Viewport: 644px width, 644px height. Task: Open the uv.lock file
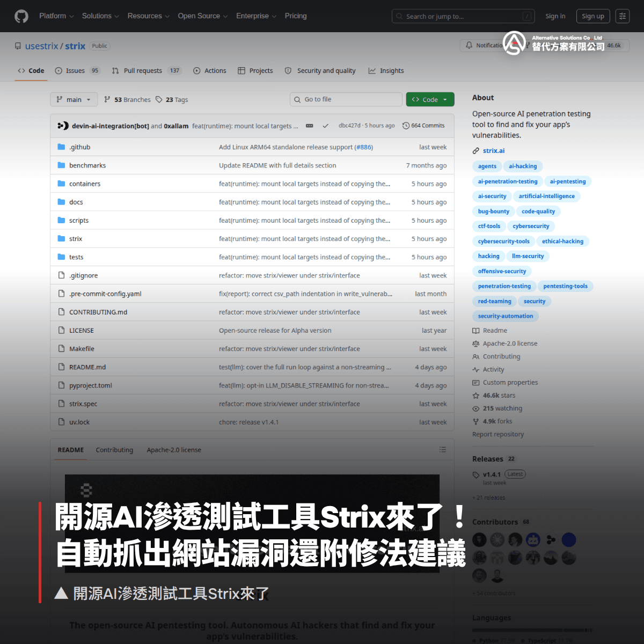click(x=79, y=422)
